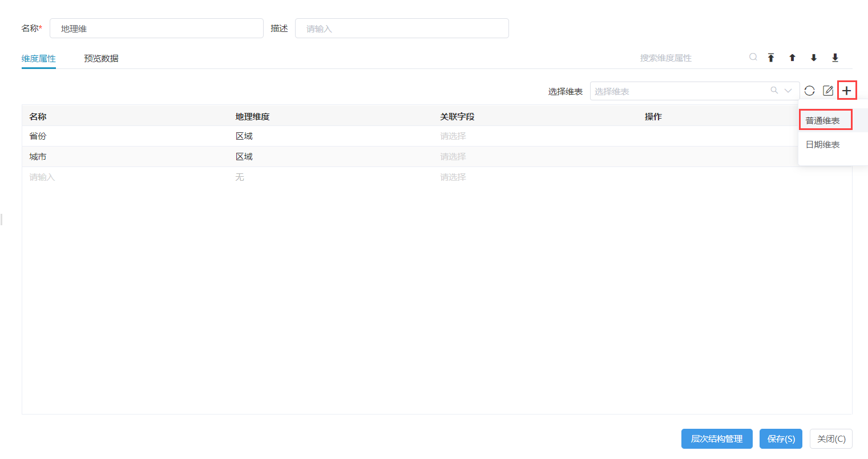Click the 操作 column header
868x459 pixels.
click(653, 116)
